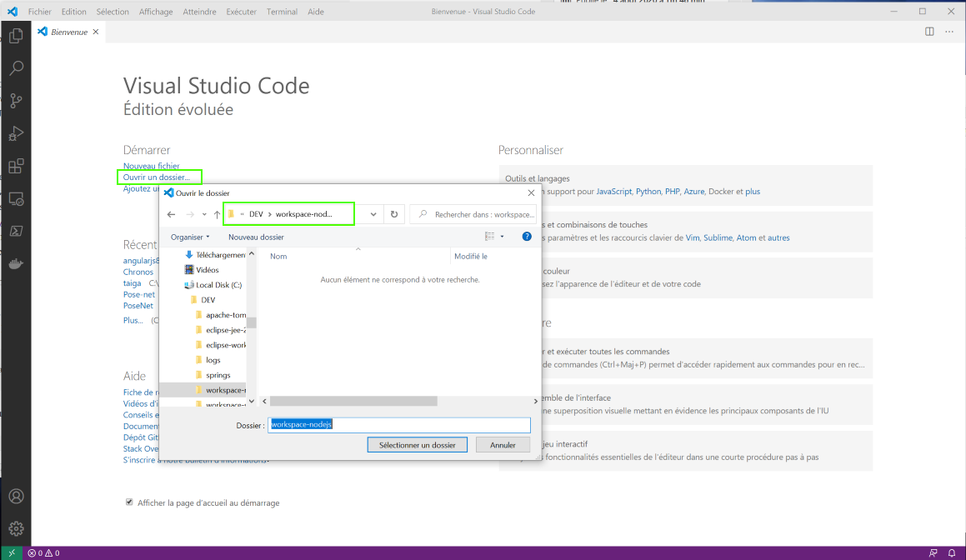Click the JavaScript language link

click(x=613, y=192)
